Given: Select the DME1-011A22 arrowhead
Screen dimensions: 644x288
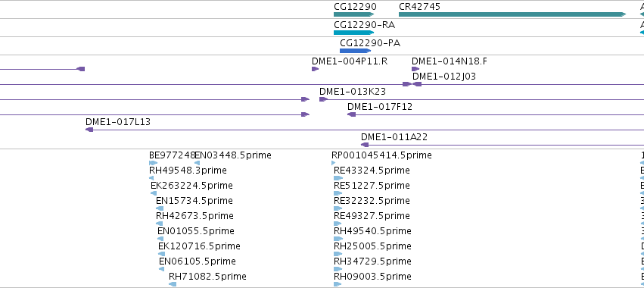Looking at the screenshot, I should coord(365,145).
